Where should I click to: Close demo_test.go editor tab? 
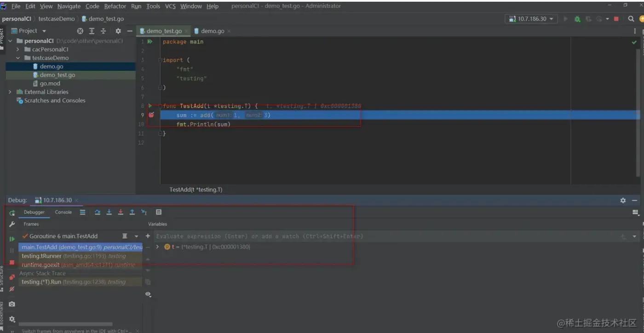click(x=186, y=31)
